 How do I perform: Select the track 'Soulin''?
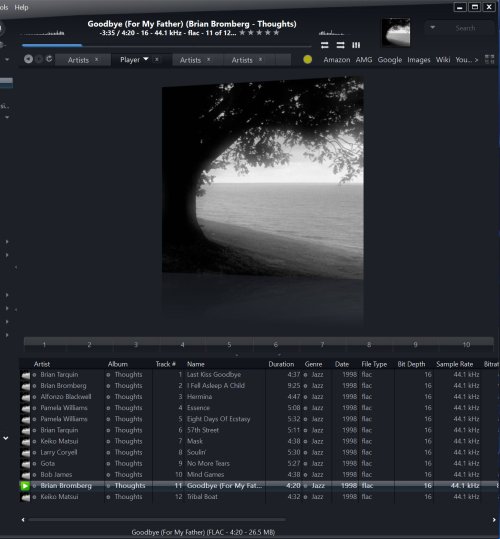(196, 452)
